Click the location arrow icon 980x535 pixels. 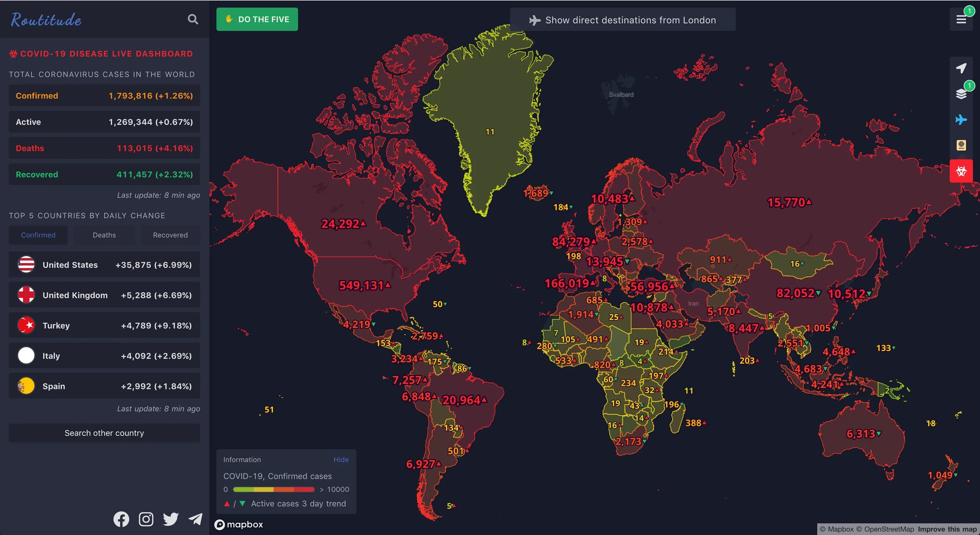click(x=961, y=68)
